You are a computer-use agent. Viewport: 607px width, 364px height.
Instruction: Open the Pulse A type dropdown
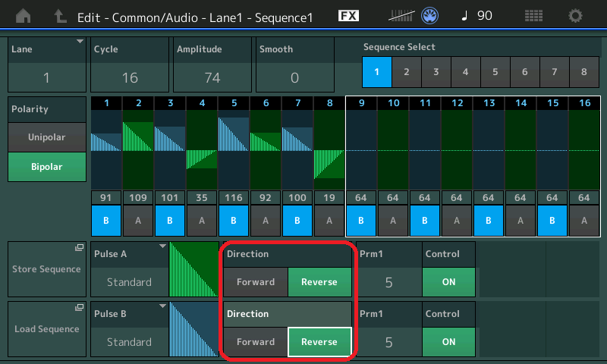tap(129, 269)
